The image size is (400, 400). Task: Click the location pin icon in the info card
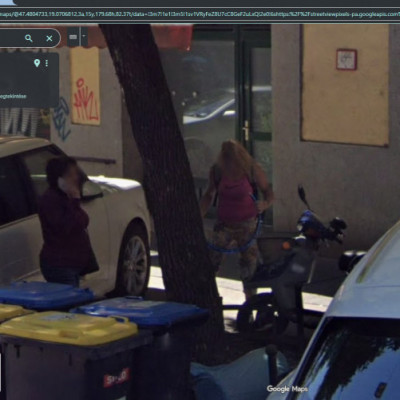coord(37,63)
